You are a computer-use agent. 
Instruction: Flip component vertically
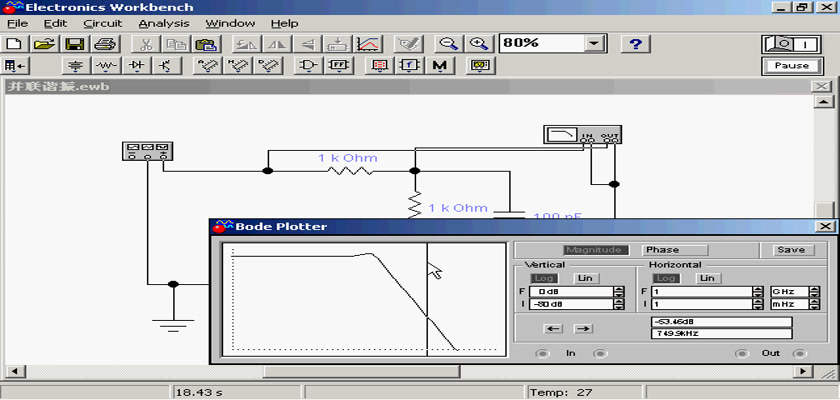(x=306, y=43)
